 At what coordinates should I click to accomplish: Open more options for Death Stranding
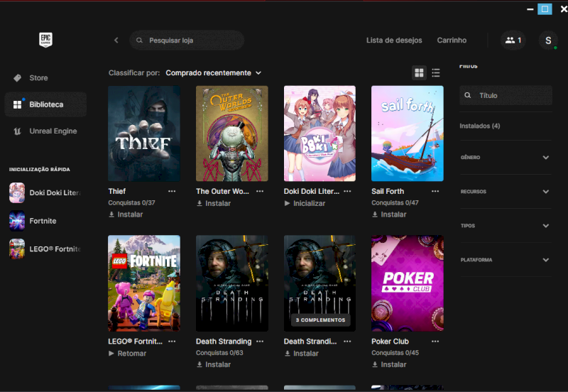point(260,342)
